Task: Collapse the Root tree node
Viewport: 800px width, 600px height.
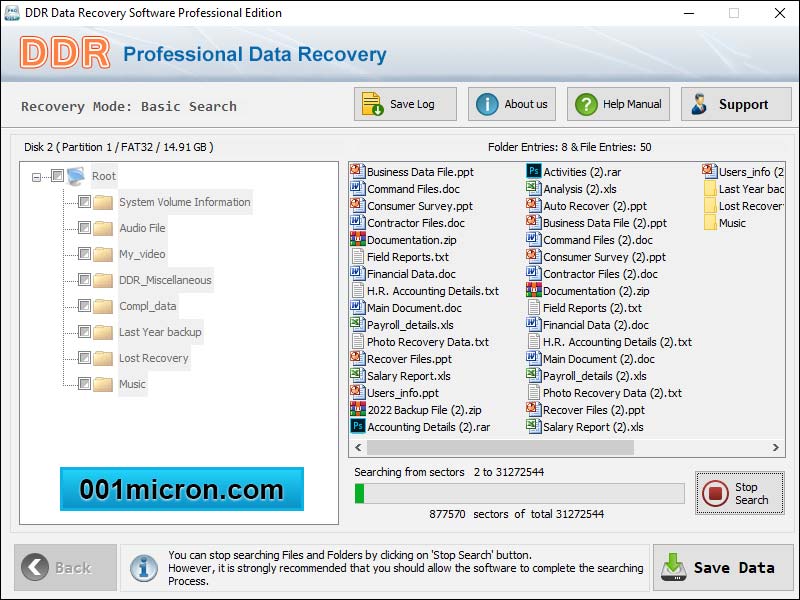Action: point(36,177)
